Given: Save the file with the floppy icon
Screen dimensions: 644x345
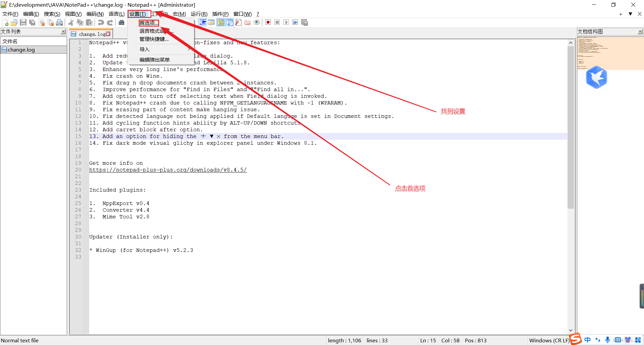Looking at the screenshot, I should click(23, 22).
